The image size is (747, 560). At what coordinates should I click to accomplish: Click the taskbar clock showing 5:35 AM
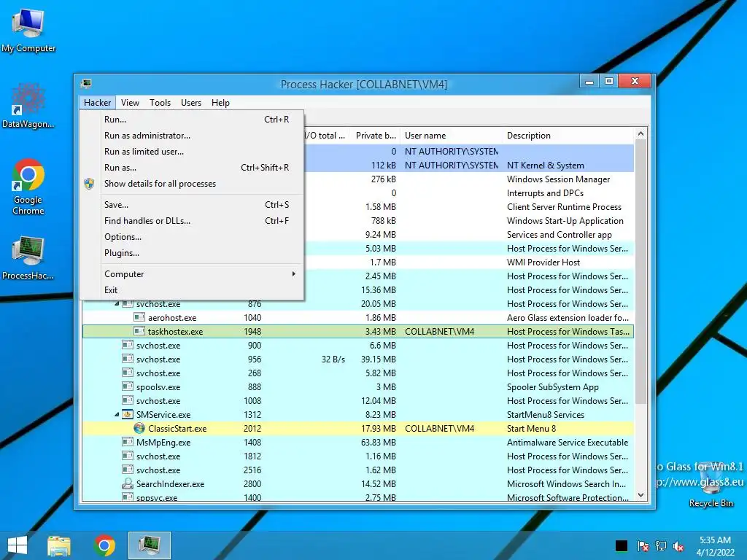point(715,545)
